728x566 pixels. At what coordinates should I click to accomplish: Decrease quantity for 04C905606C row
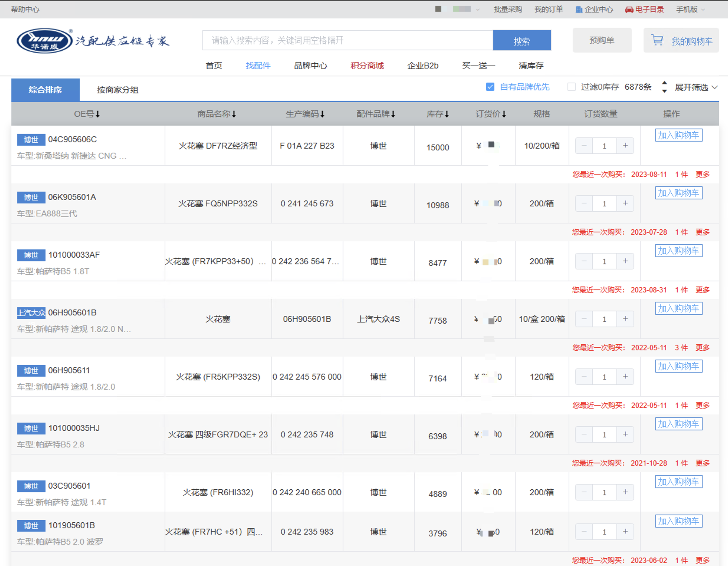(x=584, y=146)
